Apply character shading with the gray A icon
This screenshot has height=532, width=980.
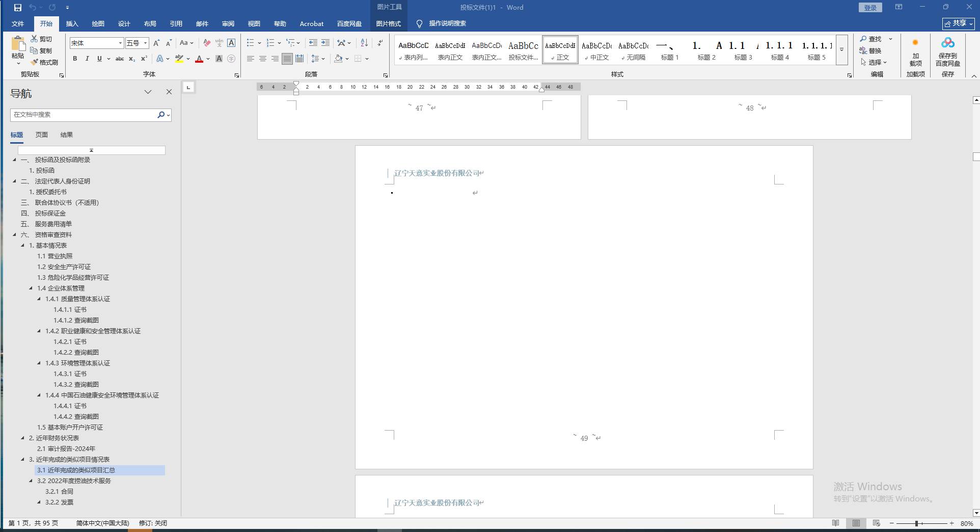(219, 59)
